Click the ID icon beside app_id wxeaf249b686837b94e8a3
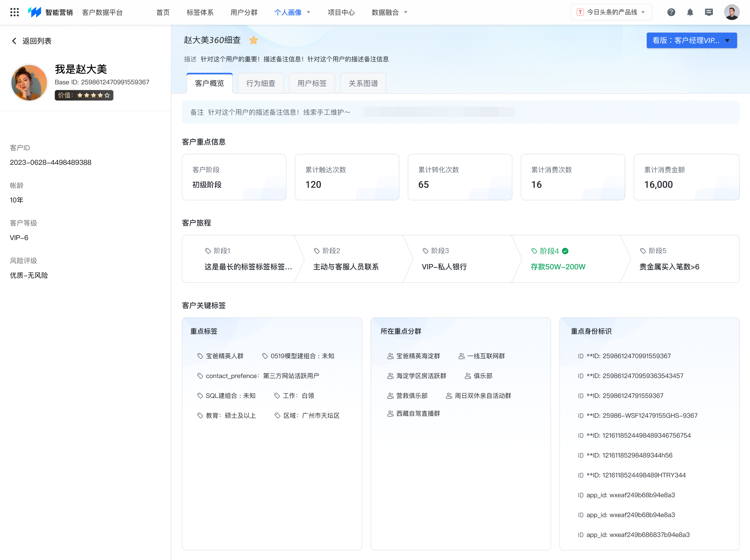The width and height of the screenshot is (750, 560). pos(581,535)
